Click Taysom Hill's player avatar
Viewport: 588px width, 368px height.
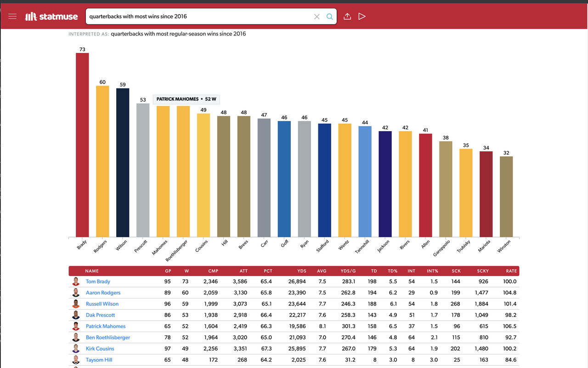pos(76,360)
